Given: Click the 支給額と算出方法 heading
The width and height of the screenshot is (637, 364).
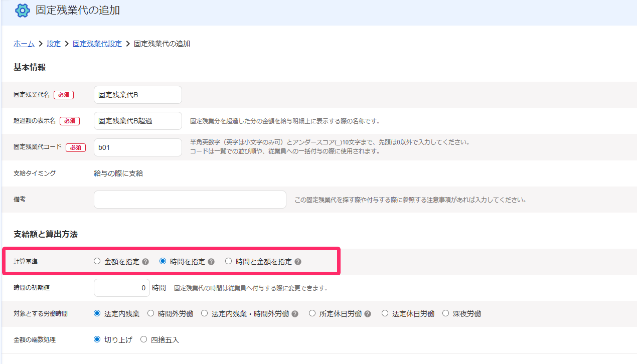Looking at the screenshot, I should click(46, 234).
